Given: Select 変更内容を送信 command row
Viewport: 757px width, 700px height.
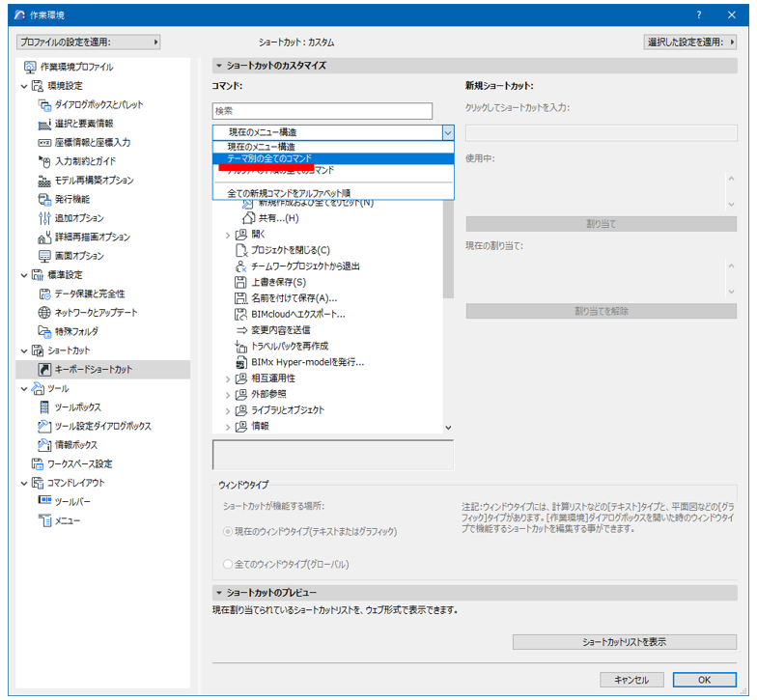Looking at the screenshot, I should tap(280, 330).
